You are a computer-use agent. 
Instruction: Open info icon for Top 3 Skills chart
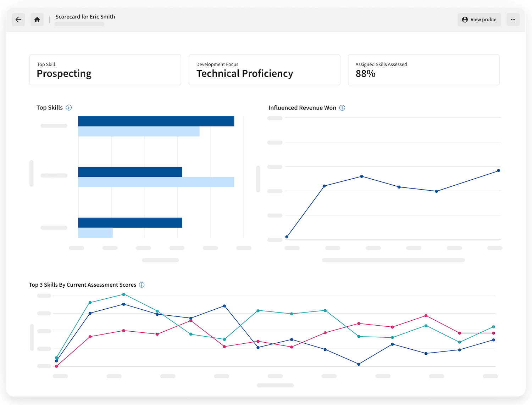[x=142, y=285]
